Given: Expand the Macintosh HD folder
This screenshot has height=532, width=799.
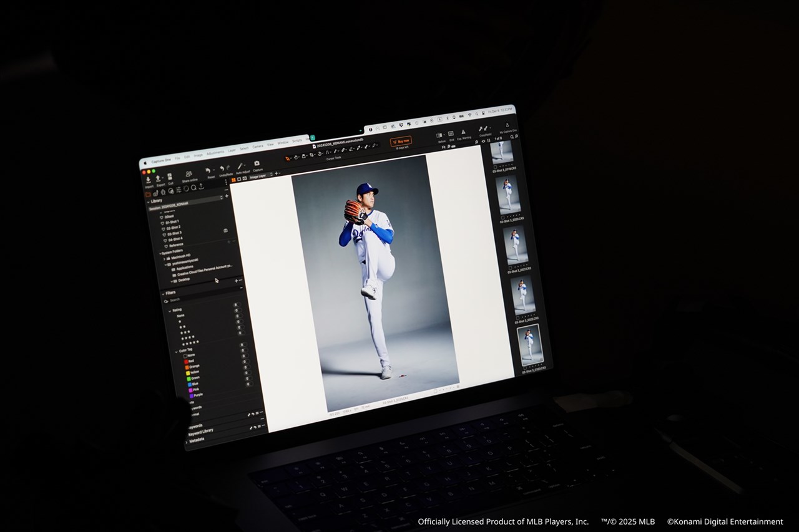Looking at the screenshot, I should [164, 258].
